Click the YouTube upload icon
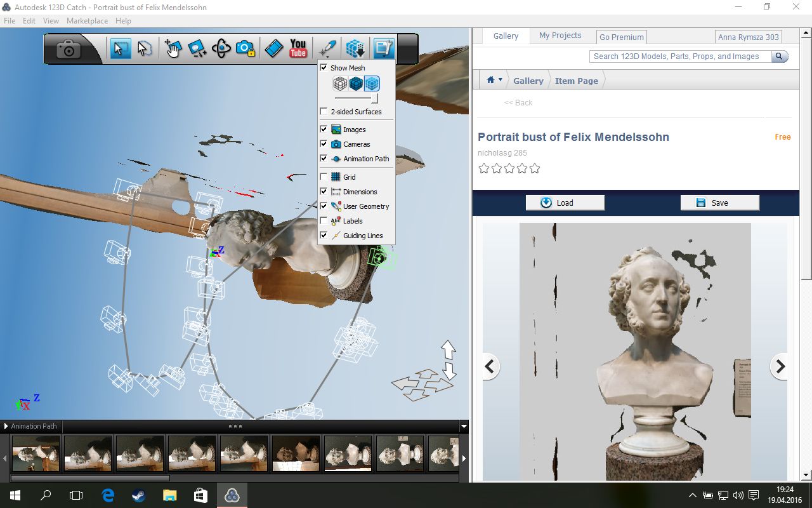 click(298, 48)
